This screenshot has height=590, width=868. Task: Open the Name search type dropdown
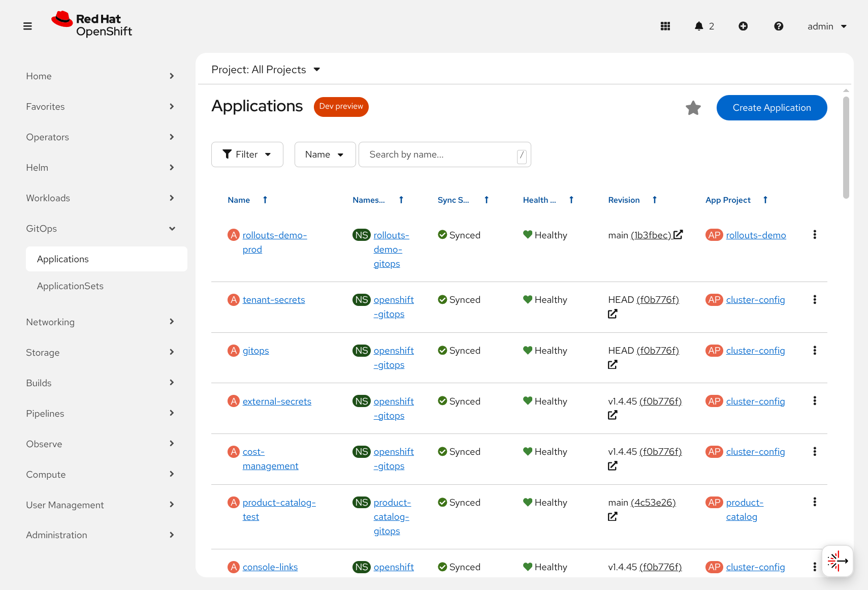click(x=325, y=154)
